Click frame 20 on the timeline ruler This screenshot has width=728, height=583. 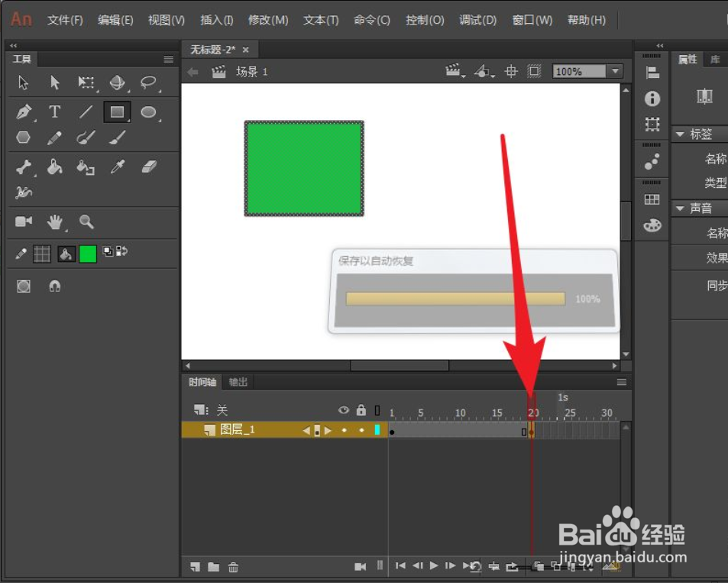pos(532,413)
